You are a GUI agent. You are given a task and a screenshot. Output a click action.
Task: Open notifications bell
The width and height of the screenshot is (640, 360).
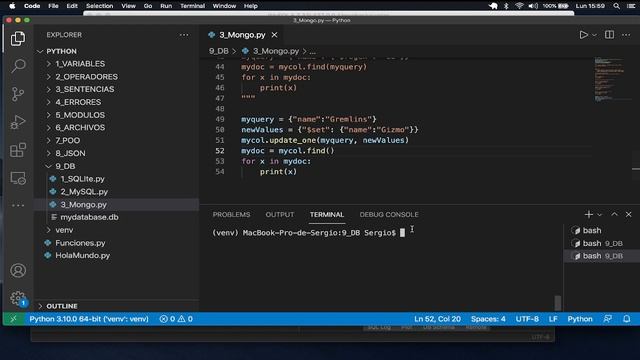pyautogui.click(x=627, y=319)
